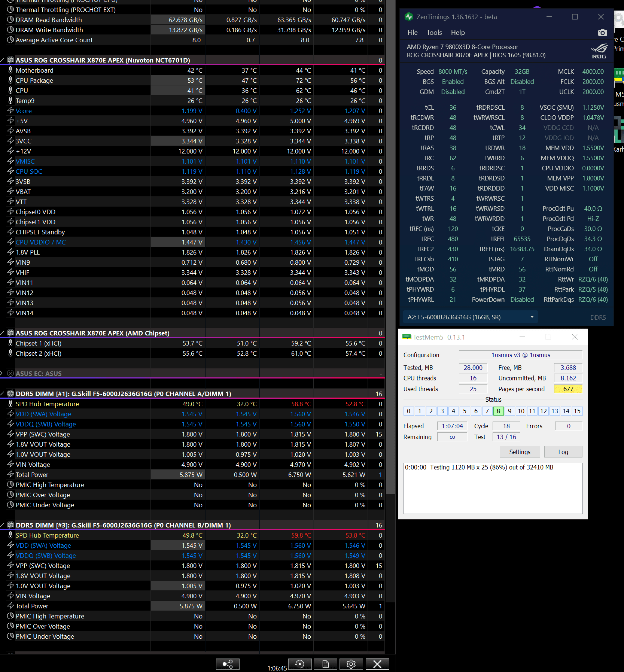Take a ZenTimings screenshot with the camera icon
Viewport: 624px width, 672px height.
pos(602,33)
